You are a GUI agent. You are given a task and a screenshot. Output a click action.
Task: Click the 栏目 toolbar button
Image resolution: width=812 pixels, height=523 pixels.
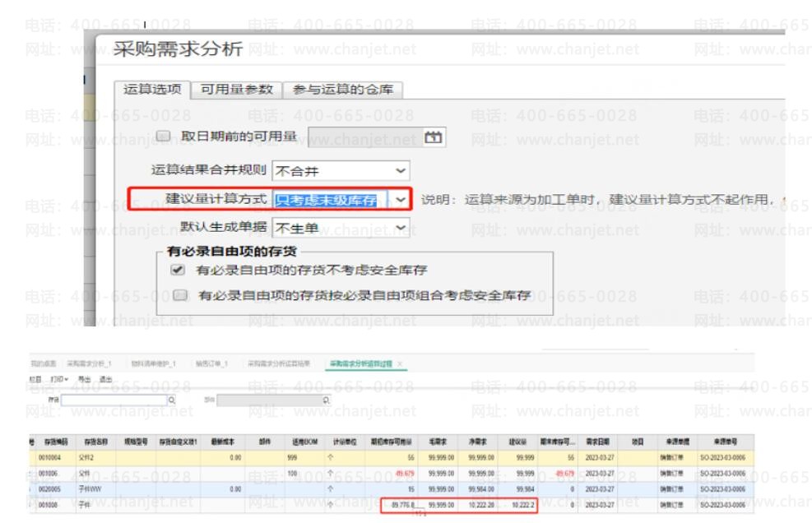coord(35,379)
